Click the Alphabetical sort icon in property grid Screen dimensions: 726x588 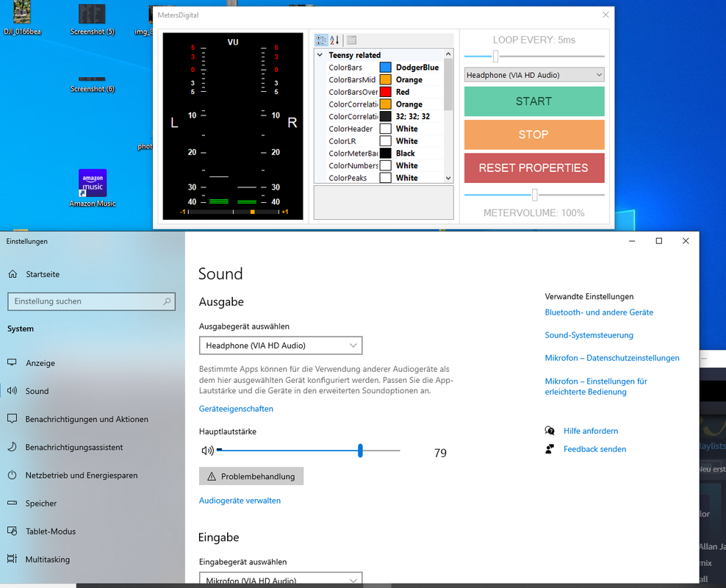[x=334, y=40]
